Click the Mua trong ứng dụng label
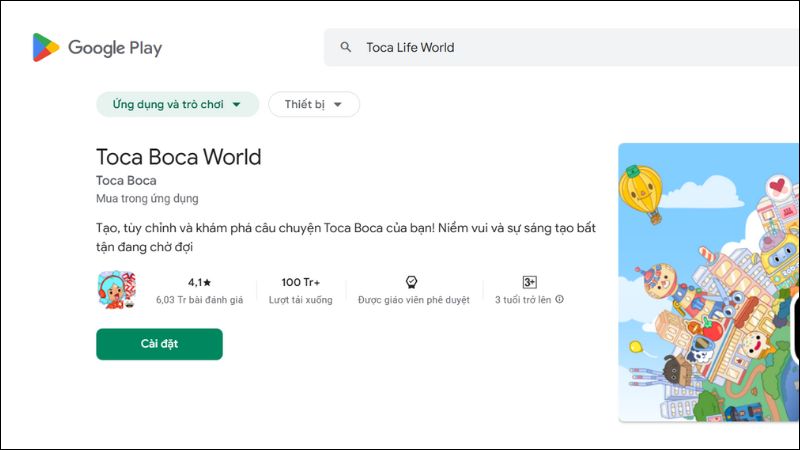Viewport: 800px width, 450px height. pyautogui.click(x=147, y=199)
